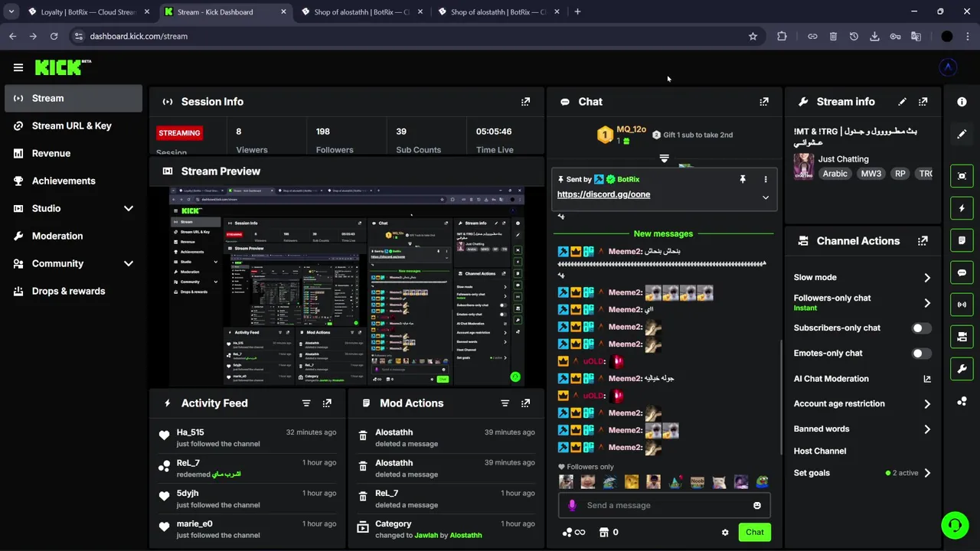Bookmark this page with the star icon
Screen dimensions: 980x551
tap(753, 36)
